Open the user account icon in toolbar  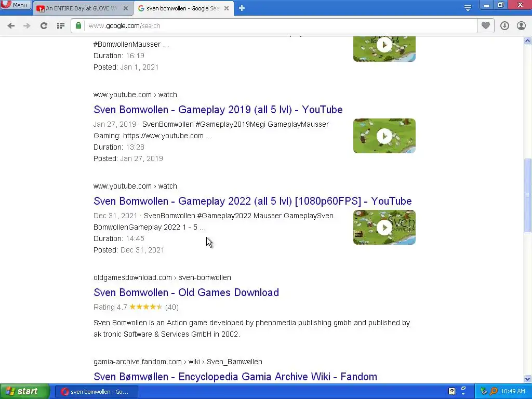pos(521,26)
